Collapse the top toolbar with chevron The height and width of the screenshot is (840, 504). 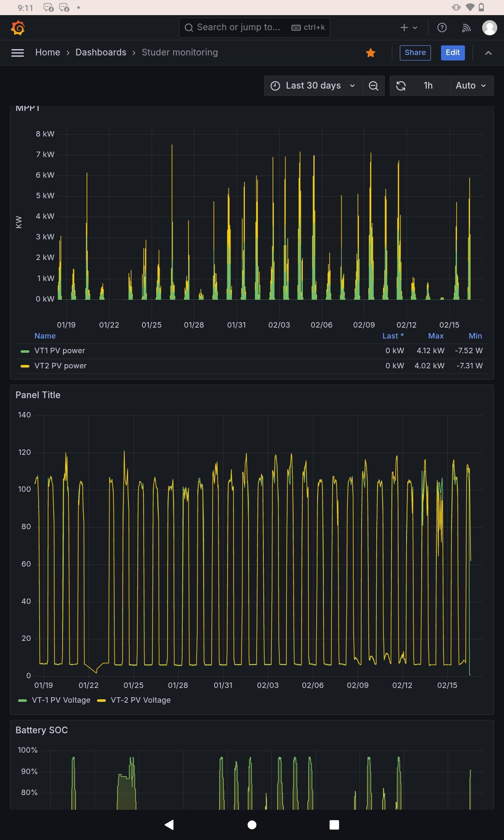point(488,52)
